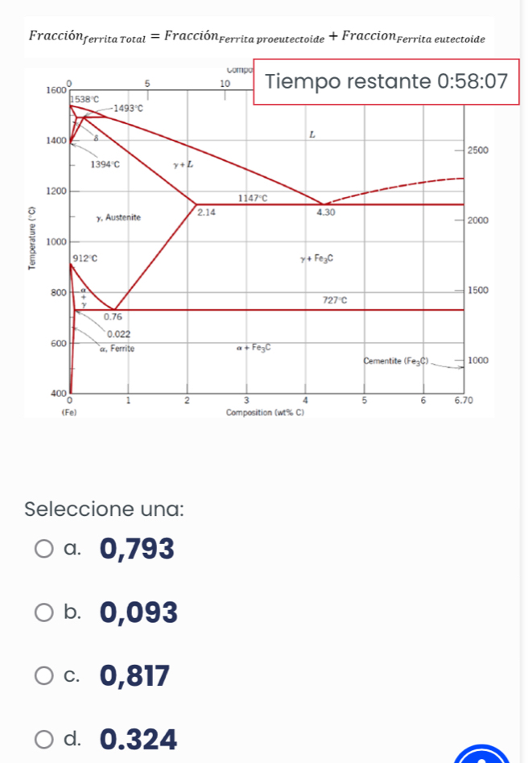Select radio option d for 0.324
Image resolution: width=532 pixels, height=763 pixels.
coord(45,738)
